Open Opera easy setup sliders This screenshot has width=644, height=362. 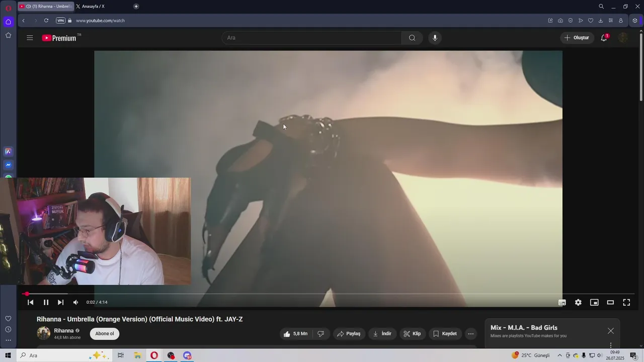(x=611, y=21)
